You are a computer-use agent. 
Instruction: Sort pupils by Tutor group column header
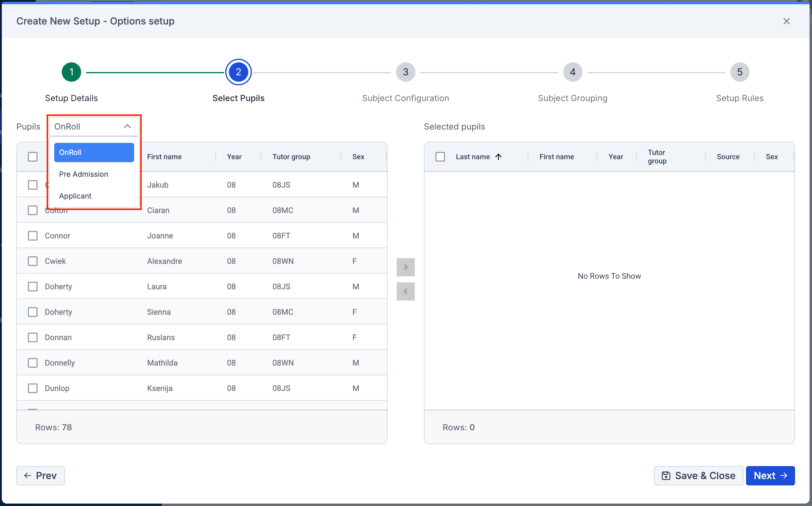pos(291,157)
